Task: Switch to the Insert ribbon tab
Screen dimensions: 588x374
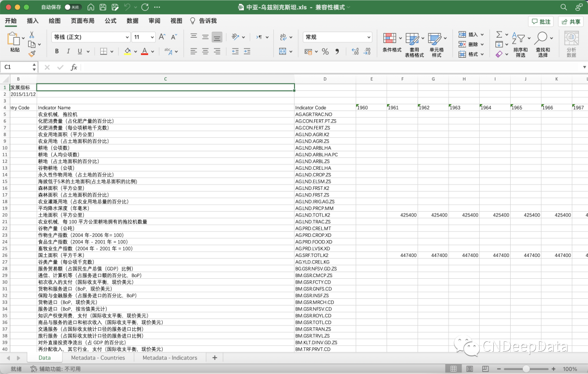Action: point(33,21)
